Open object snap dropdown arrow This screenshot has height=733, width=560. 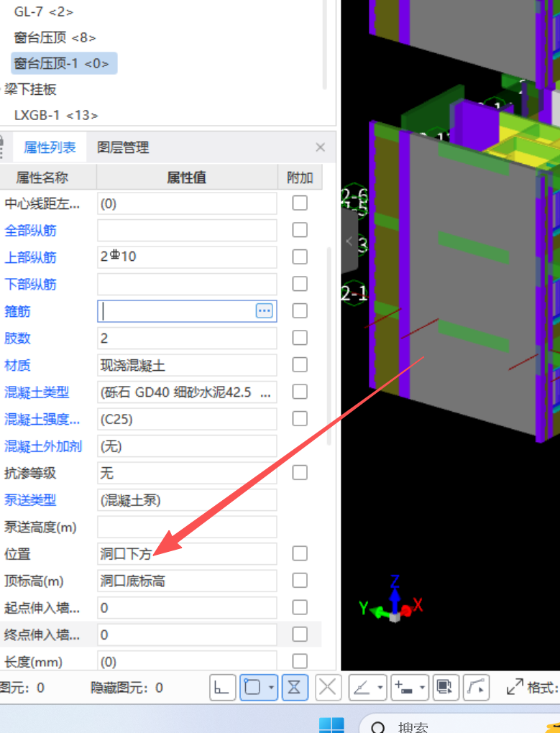[x=271, y=687]
